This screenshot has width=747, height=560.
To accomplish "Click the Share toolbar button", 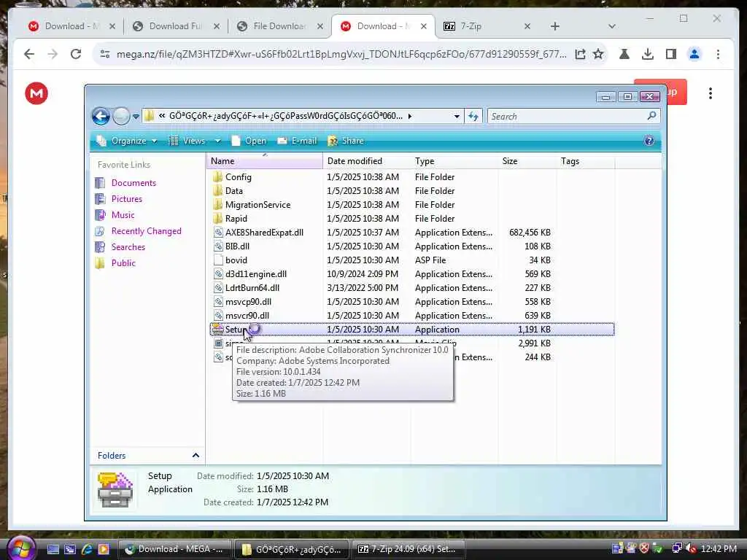I will point(346,141).
